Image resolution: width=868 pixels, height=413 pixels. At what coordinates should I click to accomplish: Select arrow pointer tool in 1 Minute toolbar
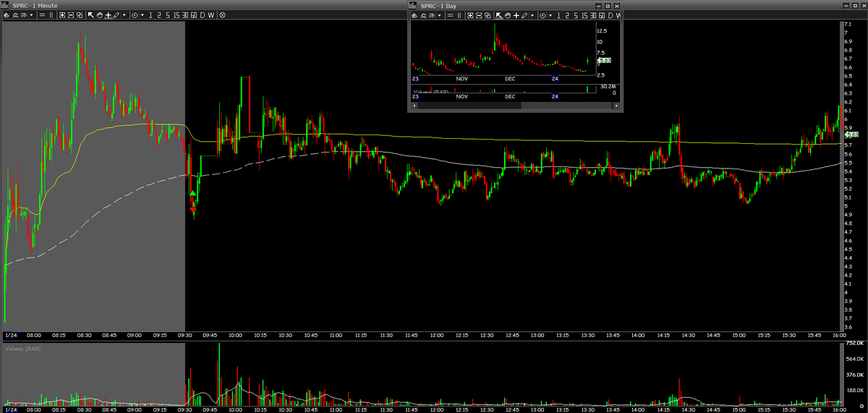(x=90, y=14)
